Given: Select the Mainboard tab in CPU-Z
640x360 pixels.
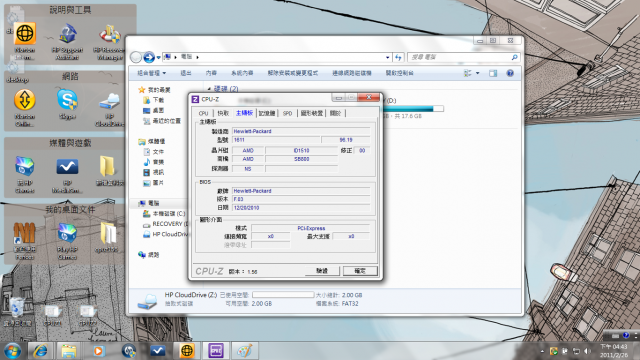Looking at the screenshot, I should [244, 113].
